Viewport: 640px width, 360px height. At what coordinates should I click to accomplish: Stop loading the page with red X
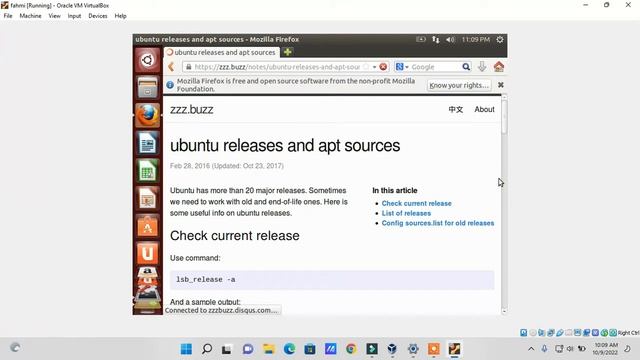383,67
